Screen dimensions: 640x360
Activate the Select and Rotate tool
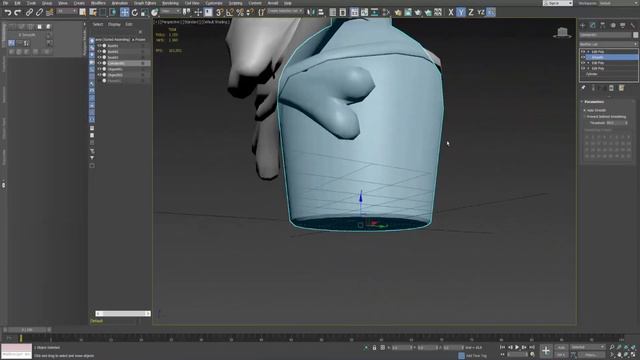(x=134, y=13)
